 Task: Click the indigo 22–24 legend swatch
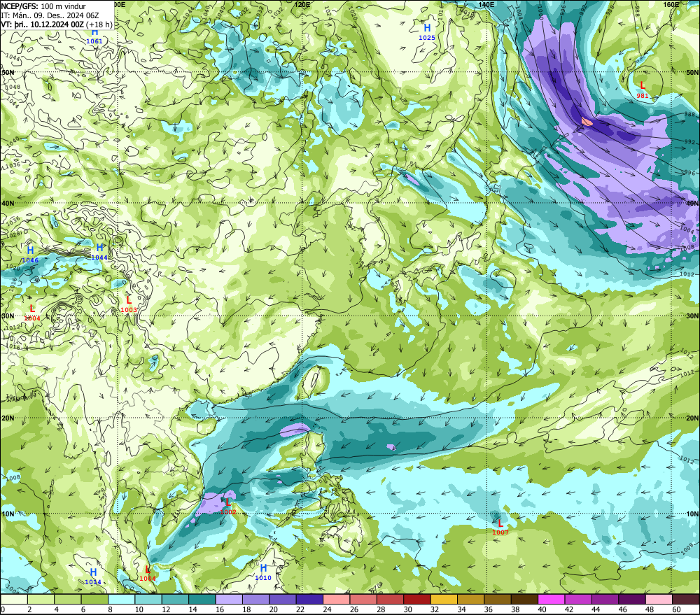310,600
